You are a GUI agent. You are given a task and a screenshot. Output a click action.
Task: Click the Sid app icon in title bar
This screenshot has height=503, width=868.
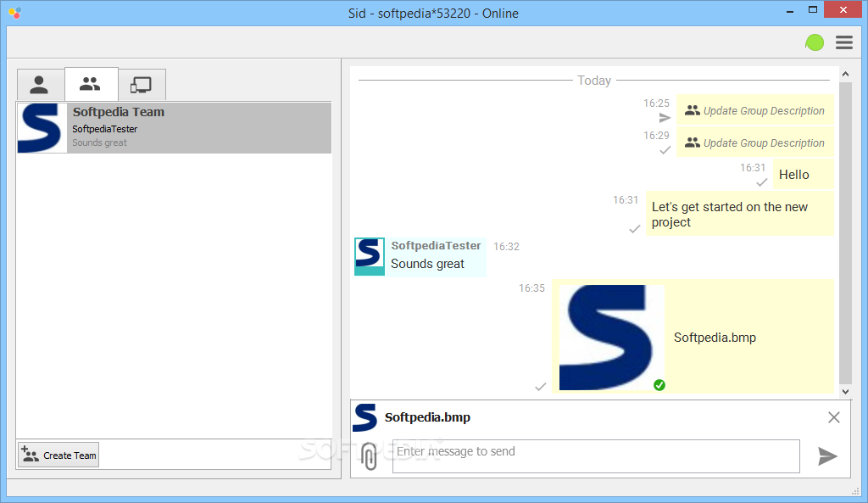(x=15, y=13)
